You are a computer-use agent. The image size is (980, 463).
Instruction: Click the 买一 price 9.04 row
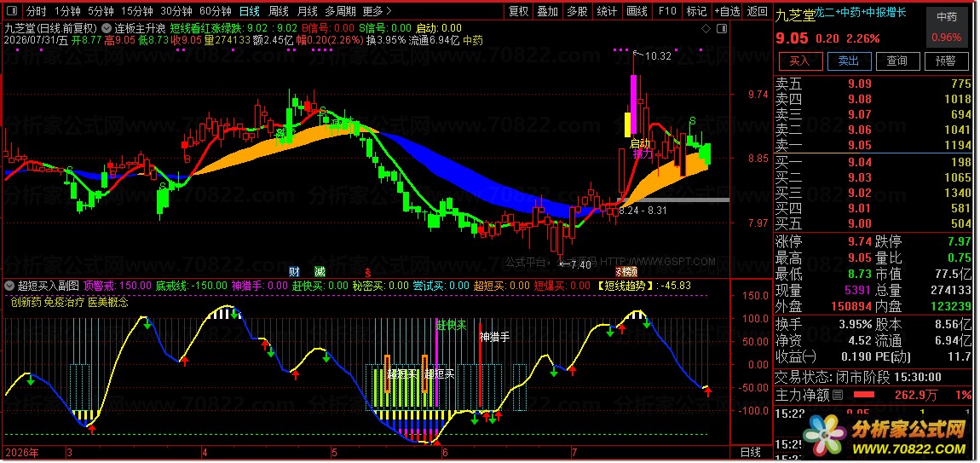click(x=873, y=163)
